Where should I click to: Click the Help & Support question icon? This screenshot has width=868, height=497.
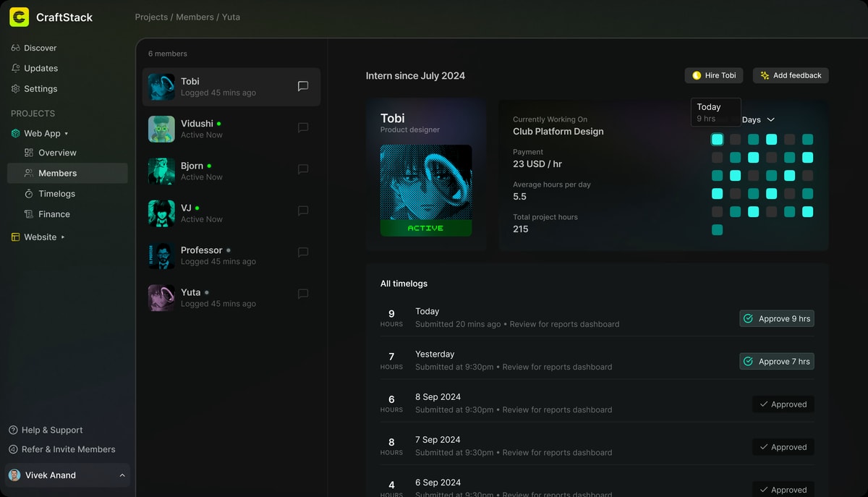tap(13, 430)
